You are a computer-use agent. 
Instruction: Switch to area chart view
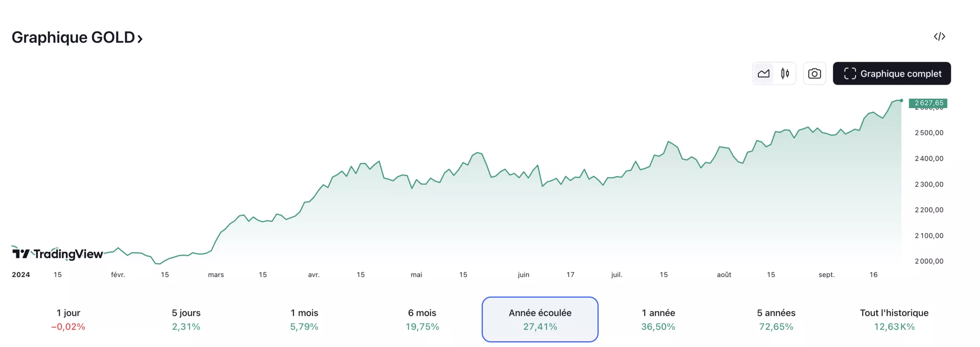point(764,74)
